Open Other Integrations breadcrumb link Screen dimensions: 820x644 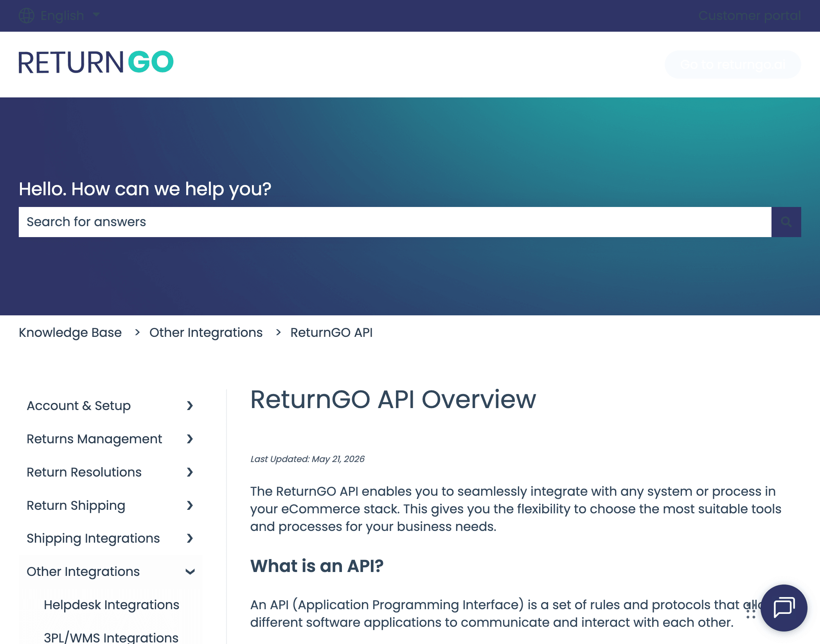(x=206, y=333)
